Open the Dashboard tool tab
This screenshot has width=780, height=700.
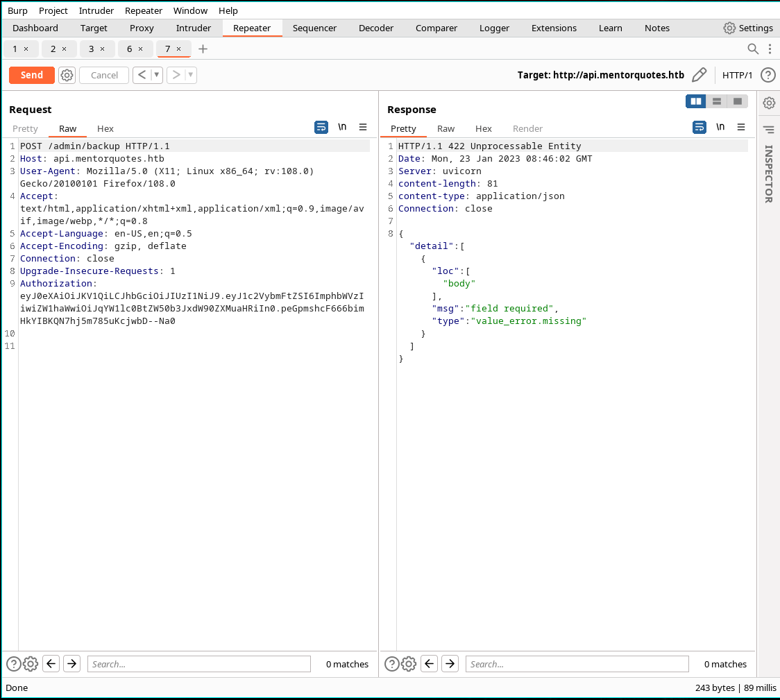[x=35, y=28]
